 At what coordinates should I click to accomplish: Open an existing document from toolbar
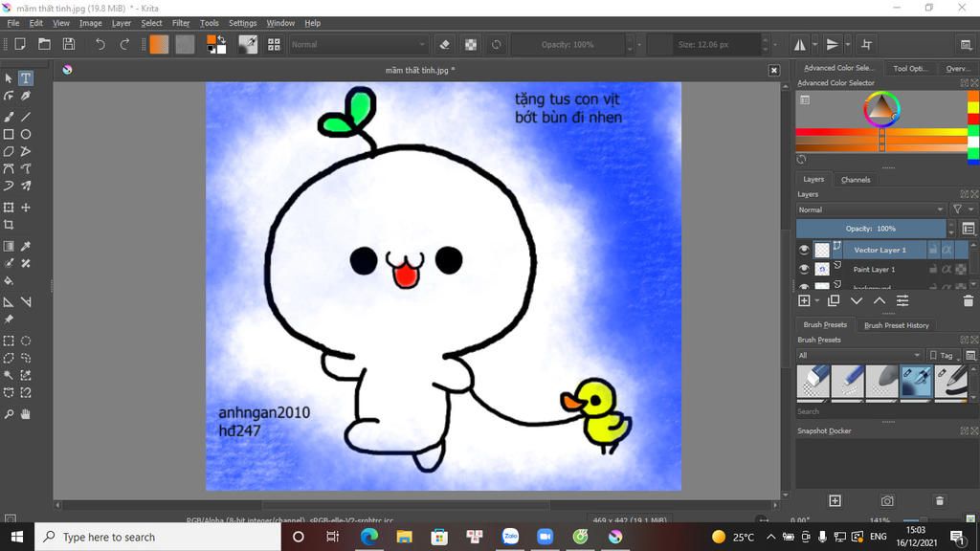pyautogui.click(x=44, y=44)
